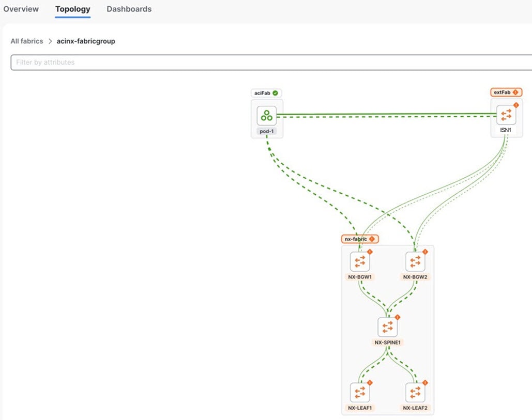532x420 pixels.
Task: Click the acinx-fabricgroup breadcrumb label
Action: [85, 41]
